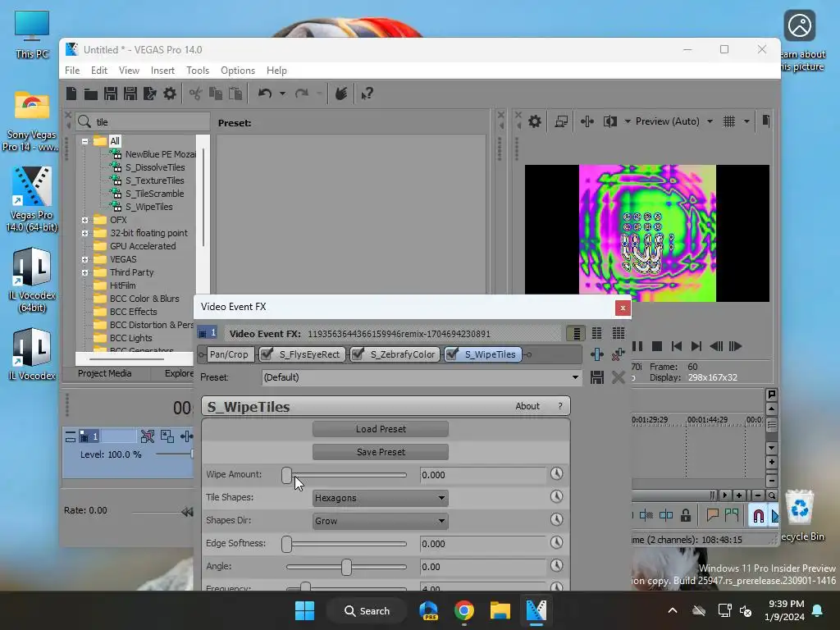The width and height of the screenshot is (840, 630).
Task: Open Project Properties gear icon in main toolbar
Action: click(170, 94)
